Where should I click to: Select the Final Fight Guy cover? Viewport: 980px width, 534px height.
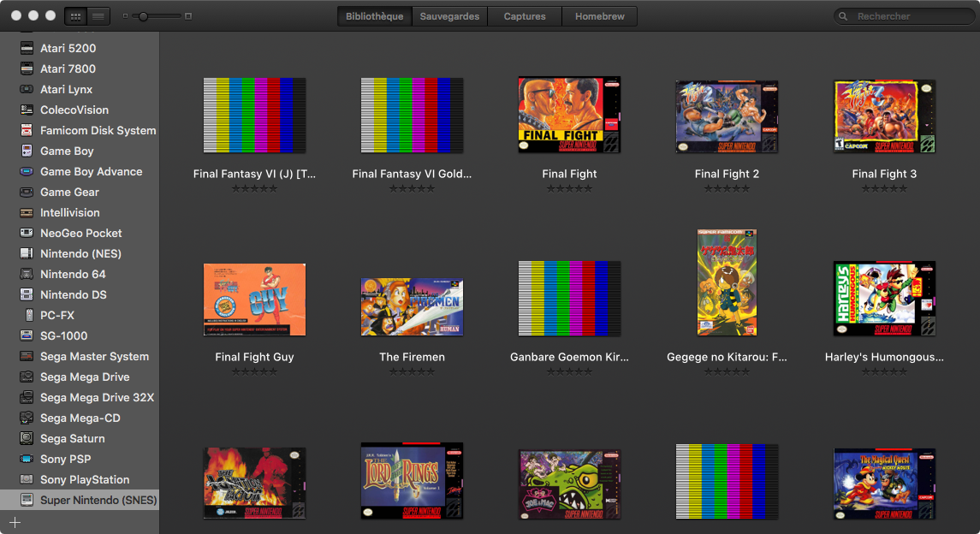click(254, 300)
